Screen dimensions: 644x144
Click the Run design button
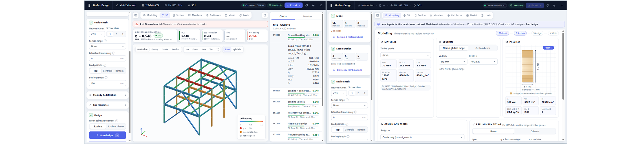107,135
